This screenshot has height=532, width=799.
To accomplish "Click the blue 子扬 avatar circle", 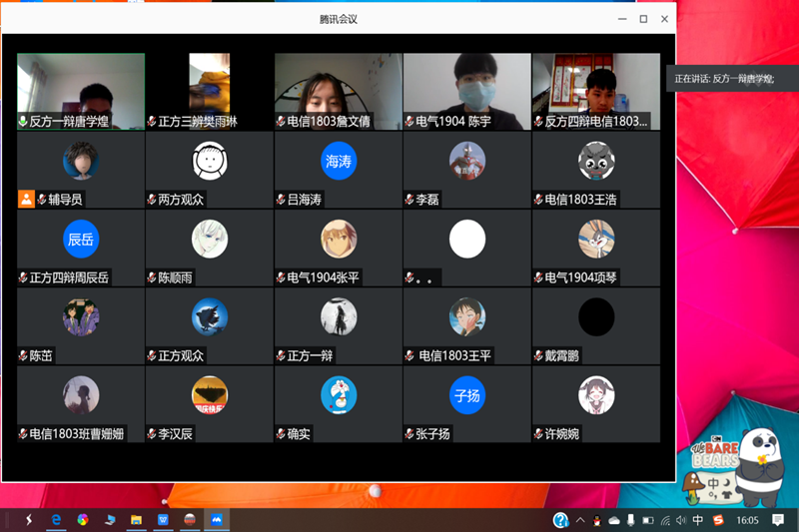I will tap(467, 395).
